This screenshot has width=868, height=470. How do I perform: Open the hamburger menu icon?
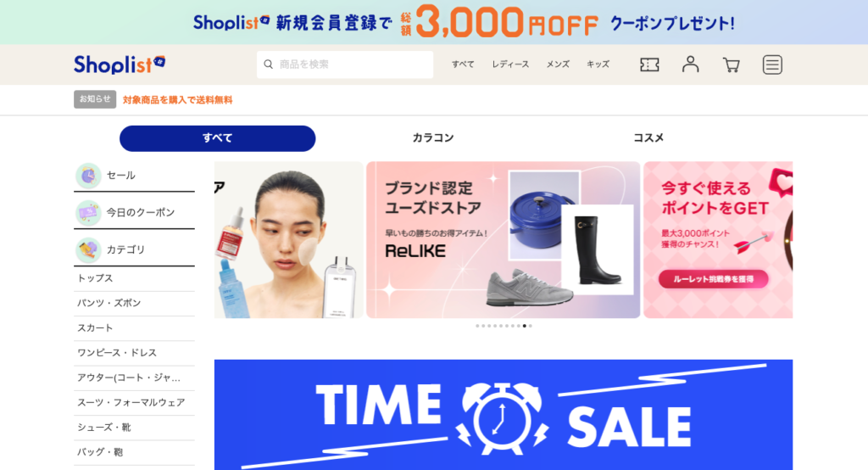[772, 64]
